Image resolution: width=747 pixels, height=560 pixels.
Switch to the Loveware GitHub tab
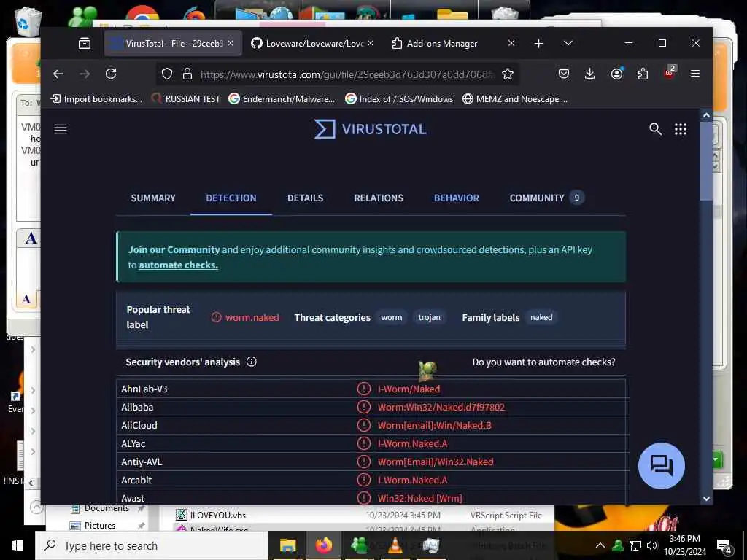coord(312,43)
